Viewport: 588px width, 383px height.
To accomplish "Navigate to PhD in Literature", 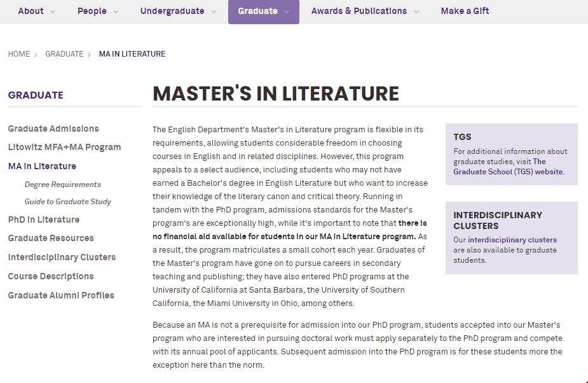I will [x=44, y=219].
